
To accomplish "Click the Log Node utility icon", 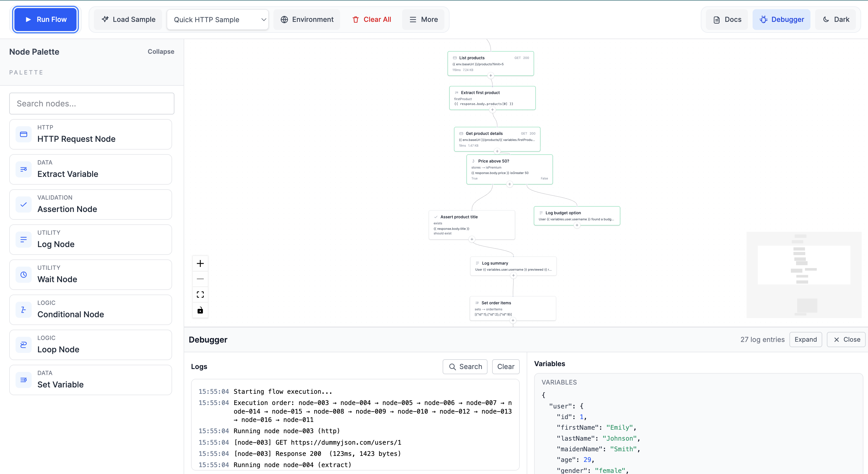I will tap(23, 239).
